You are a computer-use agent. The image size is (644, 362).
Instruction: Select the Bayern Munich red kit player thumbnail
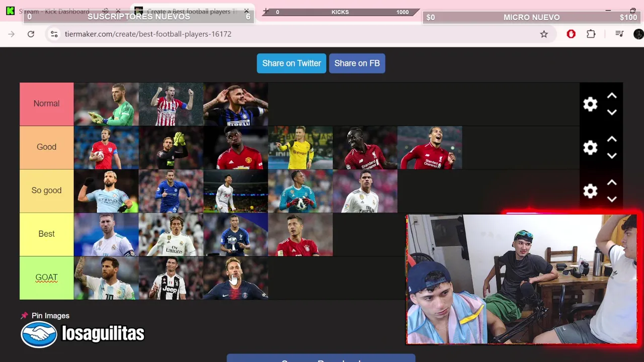[x=300, y=235]
